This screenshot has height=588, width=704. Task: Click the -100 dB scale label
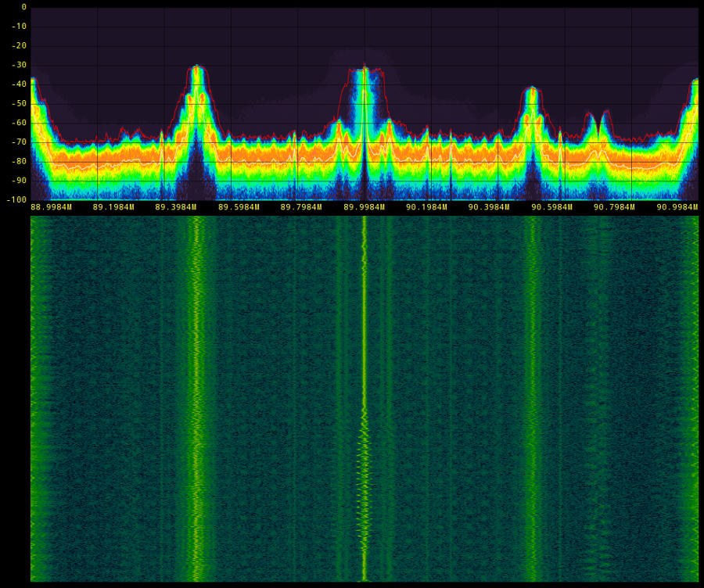(16, 199)
